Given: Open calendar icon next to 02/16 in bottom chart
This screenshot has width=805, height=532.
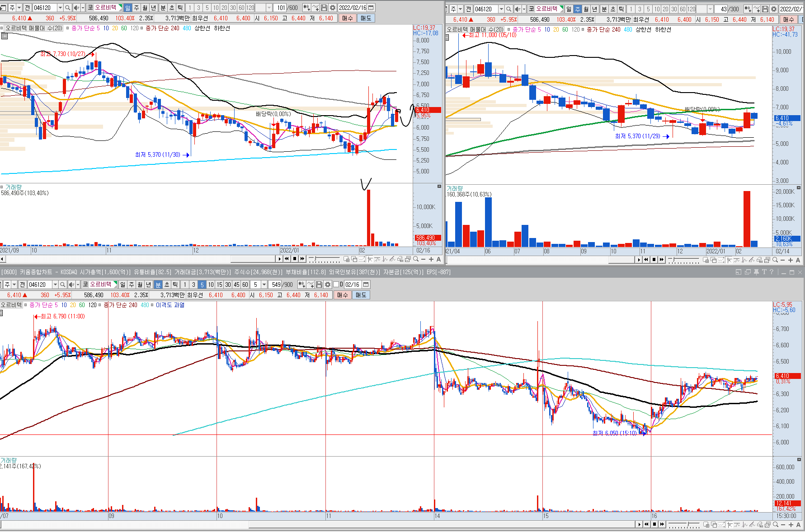Looking at the screenshot, I should click(x=366, y=285).
